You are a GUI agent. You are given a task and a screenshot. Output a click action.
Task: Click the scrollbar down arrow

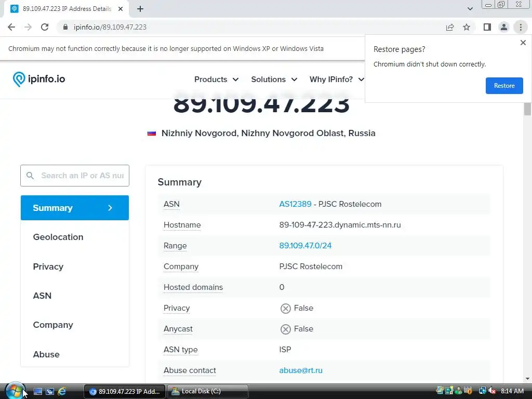[527, 379]
